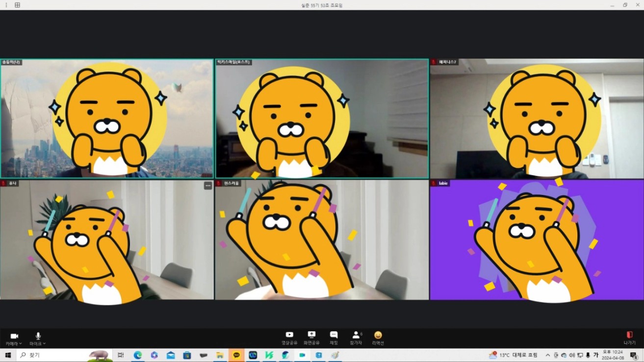Open the participants (참가자) list
Viewport: 644px width, 362px height.
(356, 338)
